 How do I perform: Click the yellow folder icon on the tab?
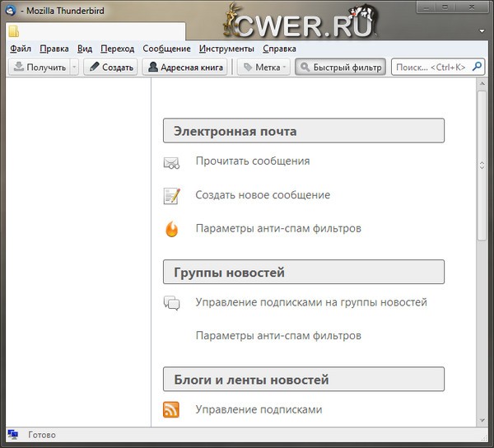tap(14, 32)
